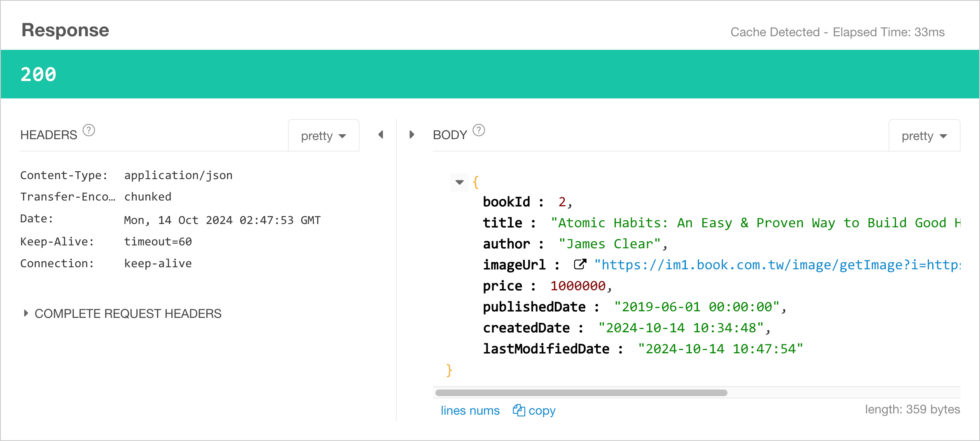This screenshot has width=980, height=441.
Task: Select the Content-Type header name
Action: (x=64, y=175)
